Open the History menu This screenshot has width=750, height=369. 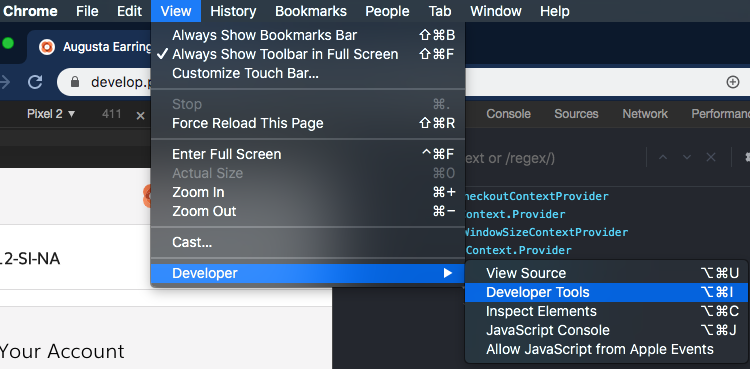click(233, 11)
